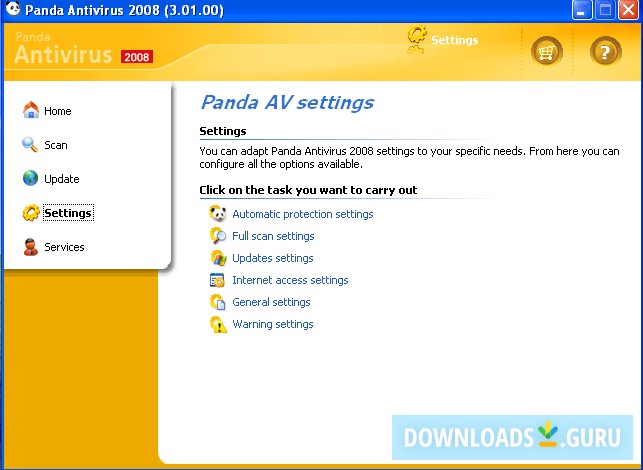Click the Panda Antivirus 2008 logo
The height and width of the screenshot is (470, 643).
[x=84, y=49]
